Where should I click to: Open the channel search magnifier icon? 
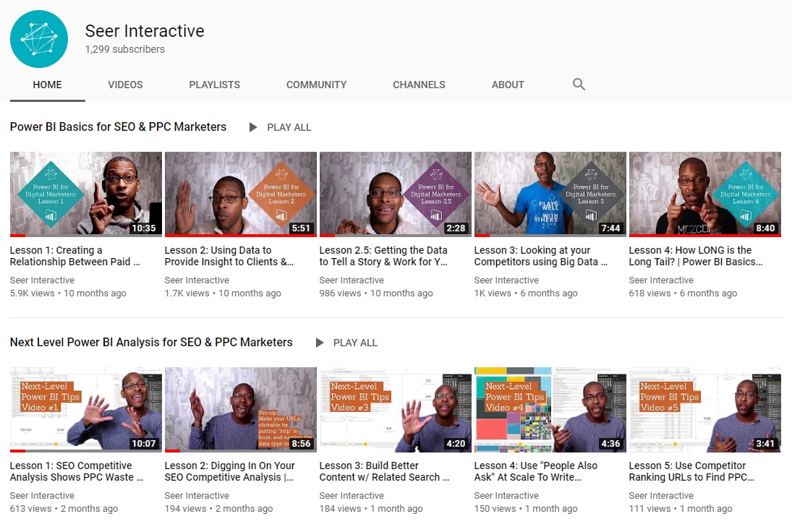579,85
